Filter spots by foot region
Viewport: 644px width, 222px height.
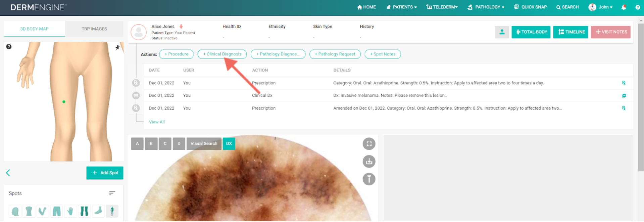coord(98,211)
